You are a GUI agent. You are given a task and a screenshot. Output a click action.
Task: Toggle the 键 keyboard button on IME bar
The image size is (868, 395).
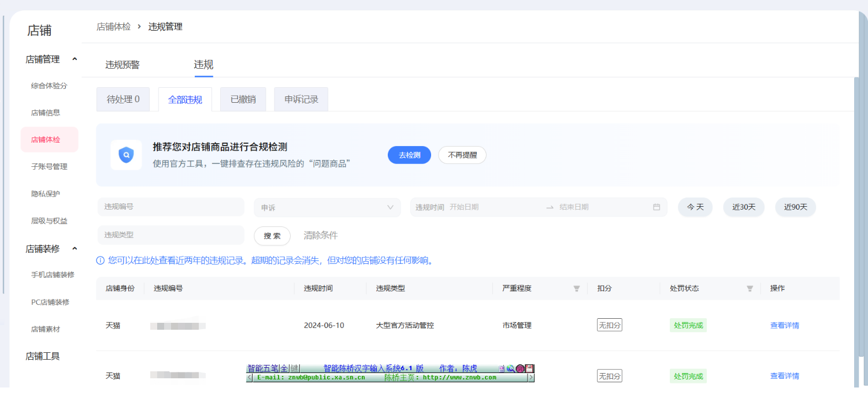[294, 368]
